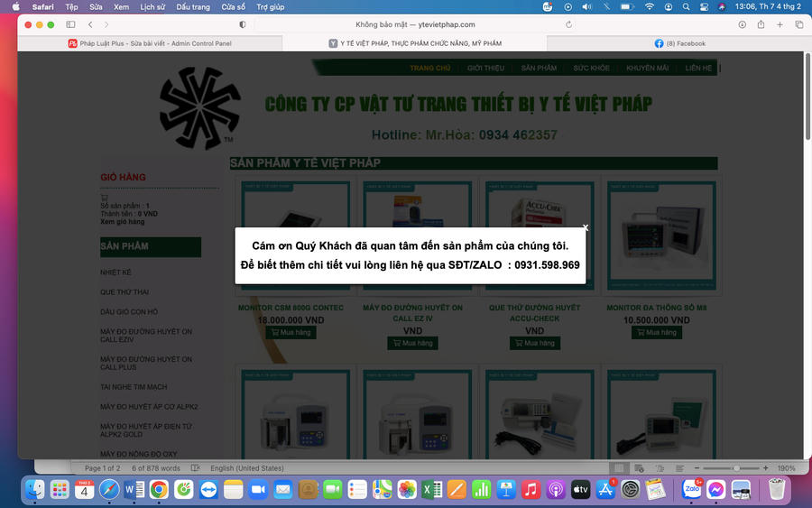Click the Safari address bar
Viewport: 812px width, 508px height.
[415, 24]
